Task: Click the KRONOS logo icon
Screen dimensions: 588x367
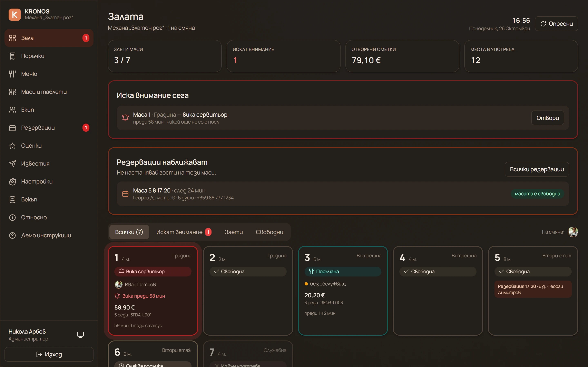Action: 14,14
